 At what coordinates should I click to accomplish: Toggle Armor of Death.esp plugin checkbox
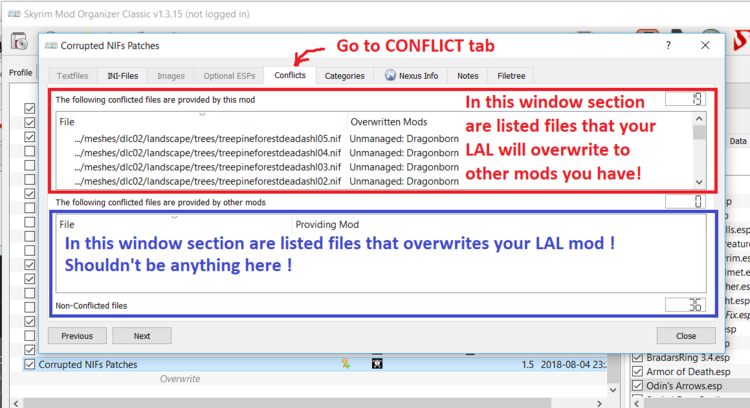point(638,372)
